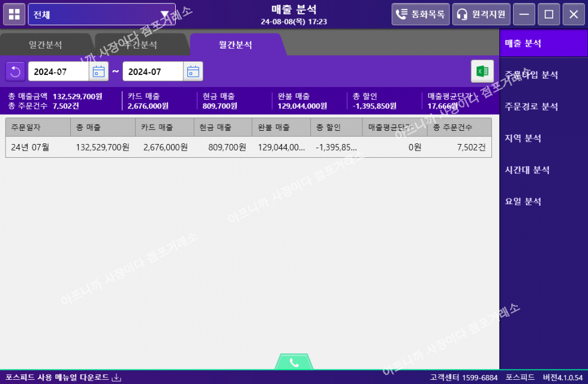Open the 통화목록 call list

click(421, 14)
